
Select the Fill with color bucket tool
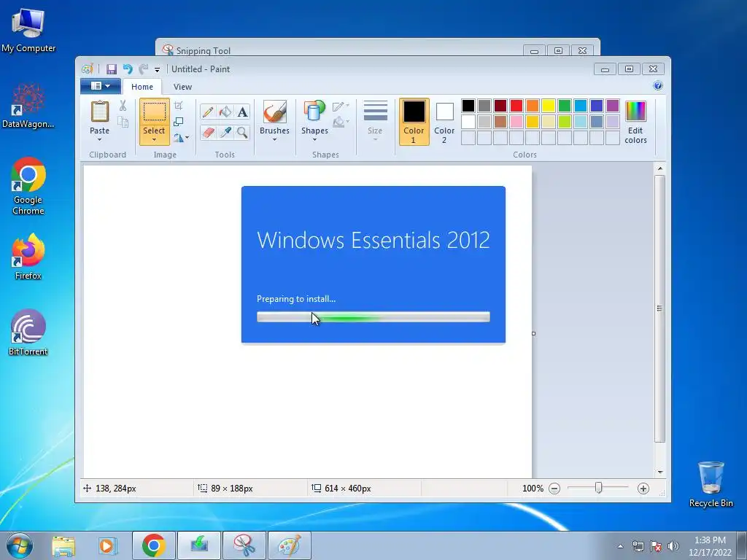[x=225, y=112]
